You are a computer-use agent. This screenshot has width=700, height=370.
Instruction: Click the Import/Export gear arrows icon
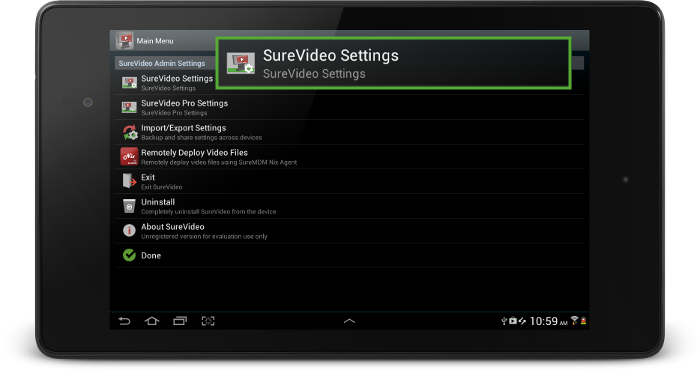(129, 132)
